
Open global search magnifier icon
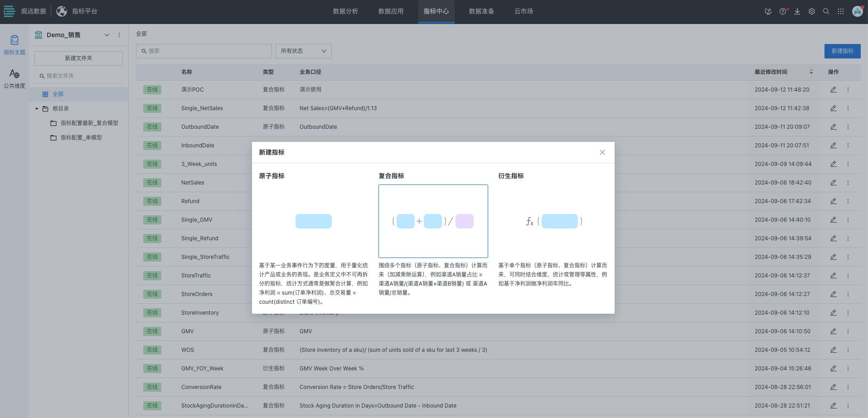click(826, 11)
